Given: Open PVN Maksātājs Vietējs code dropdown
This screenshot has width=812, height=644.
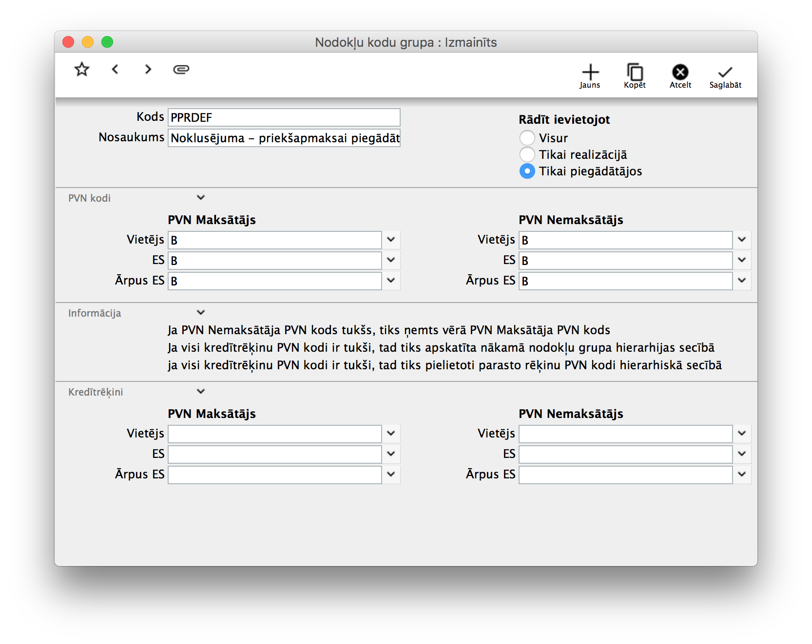Looking at the screenshot, I should (391, 240).
